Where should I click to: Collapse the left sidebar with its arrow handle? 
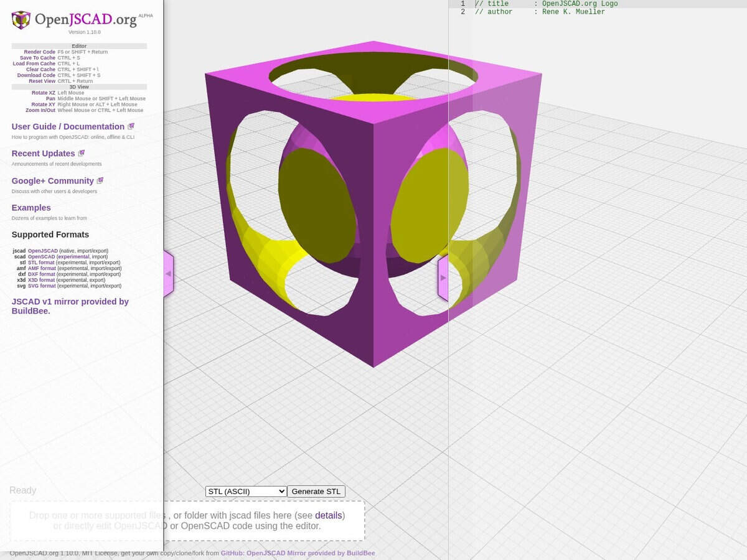(x=168, y=274)
